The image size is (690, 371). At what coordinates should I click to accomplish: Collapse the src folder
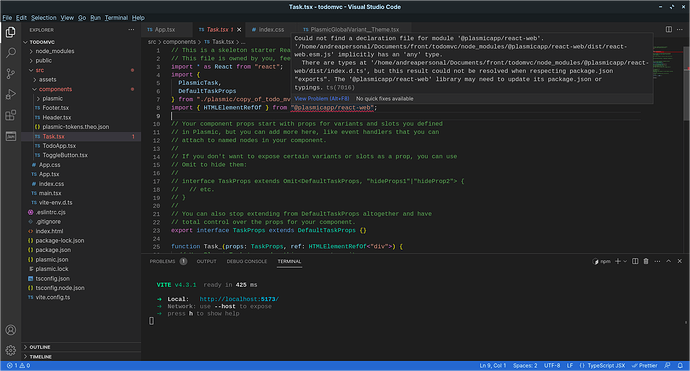[x=81, y=70]
